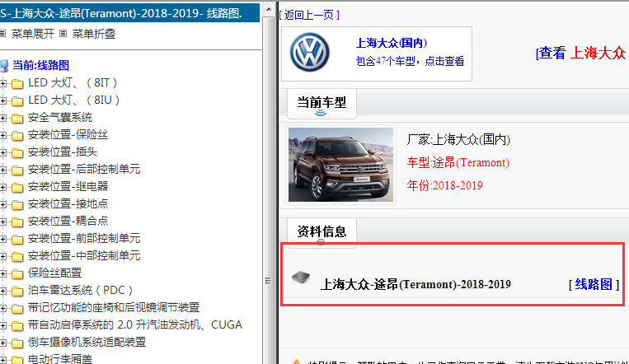Screen dimensions: 629x364
Task: Click folder icon for 带自动启停系统的 2.0 升汽油发动机
Action: point(17,325)
